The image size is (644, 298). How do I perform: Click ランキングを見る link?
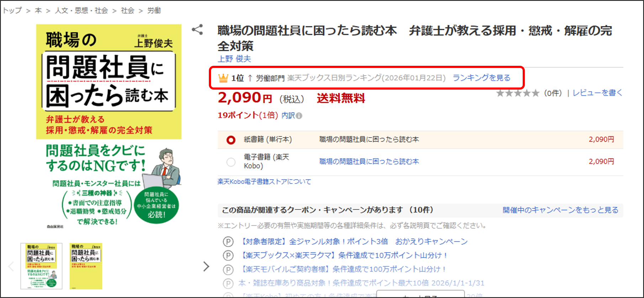[481, 78]
